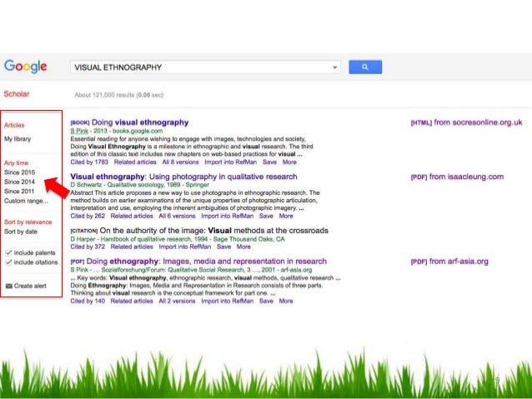This screenshot has height=399, width=532.
Task: Open Cited by 372
Action: click(x=88, y=247)
